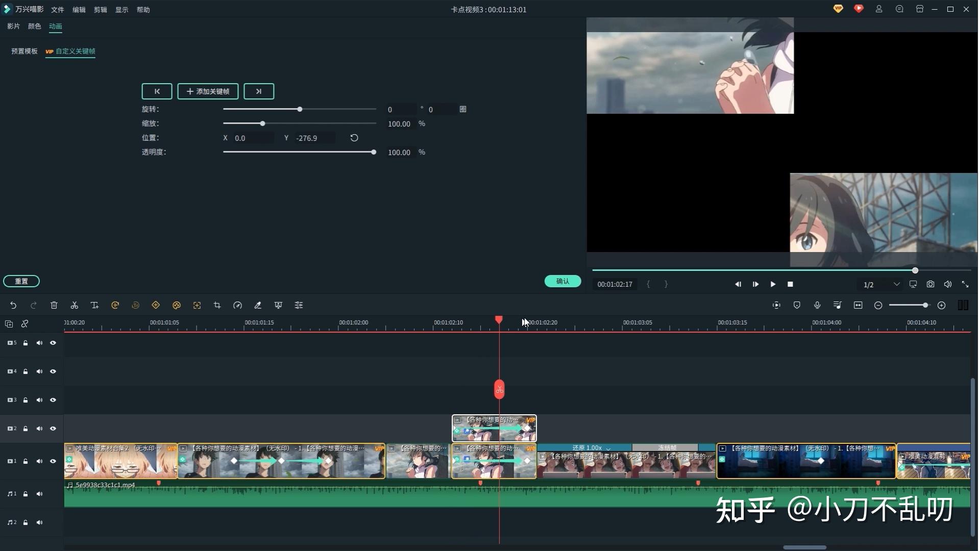Select the text tool icon in toolbar

pyautogui.click(x=95, y=305)
